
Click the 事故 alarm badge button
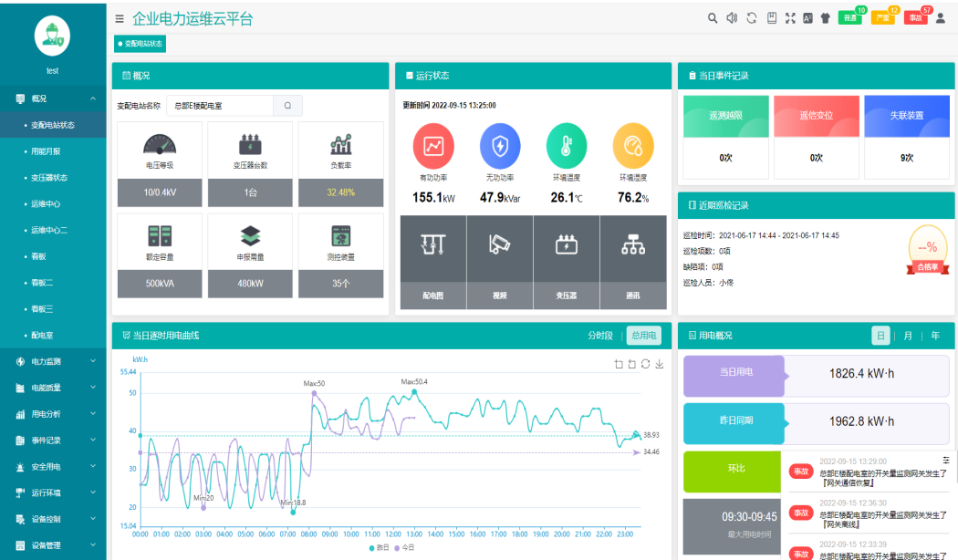[916, 18]
